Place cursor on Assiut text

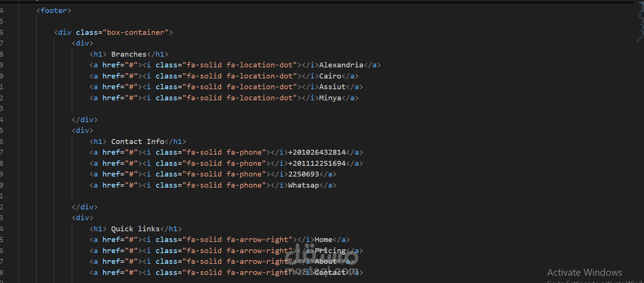pos(332,87)
